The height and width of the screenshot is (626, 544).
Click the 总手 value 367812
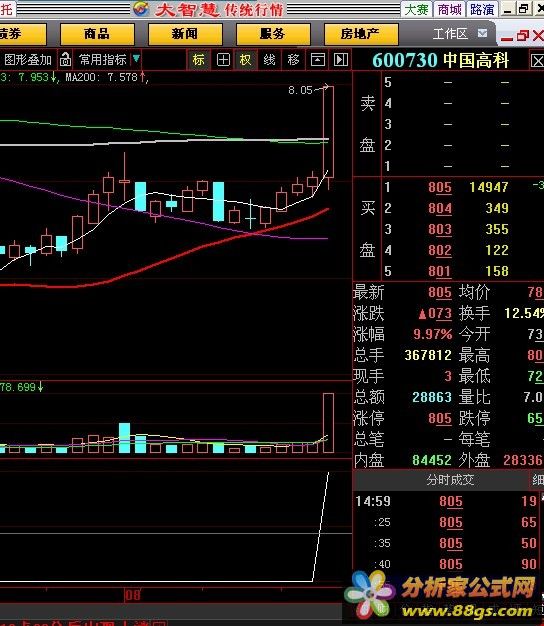(x=428, y=355)
